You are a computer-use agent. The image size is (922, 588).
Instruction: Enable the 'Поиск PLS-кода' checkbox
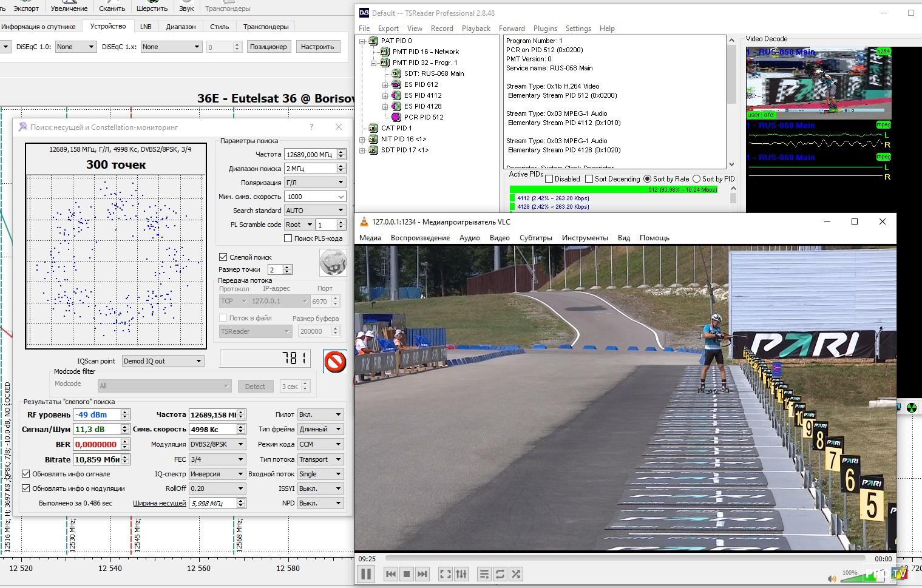click(288, 238)
